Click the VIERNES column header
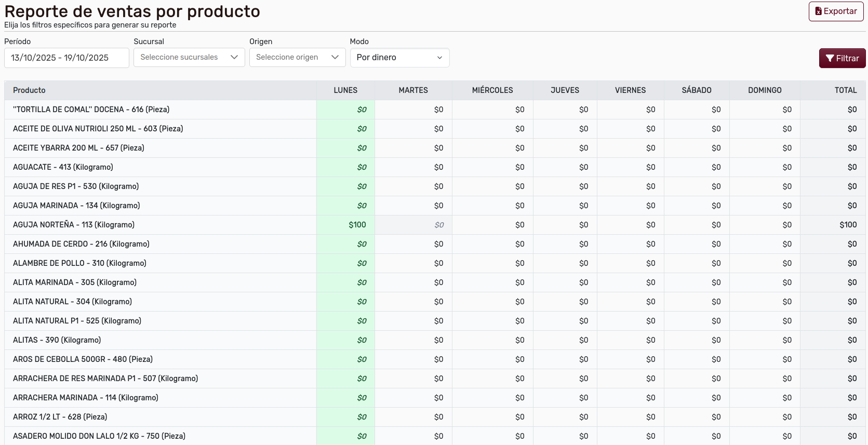 coord(631,90)
